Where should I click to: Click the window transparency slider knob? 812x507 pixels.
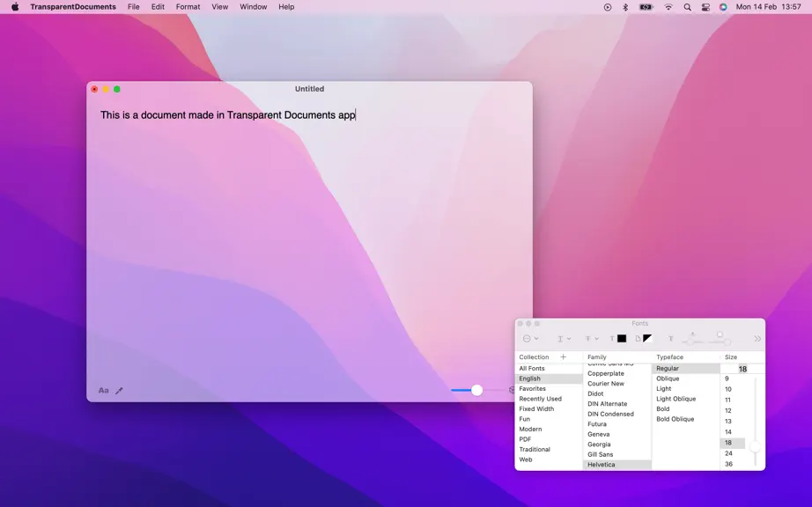(477, 390)
